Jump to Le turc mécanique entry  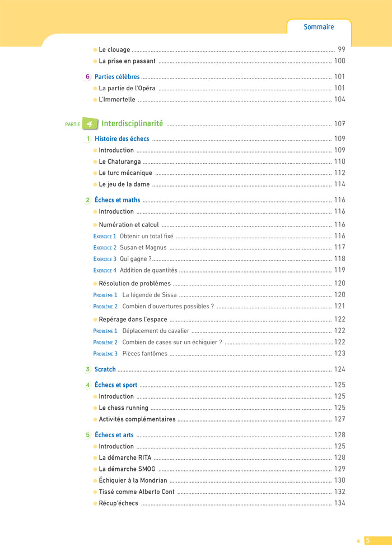click(125, 173)
